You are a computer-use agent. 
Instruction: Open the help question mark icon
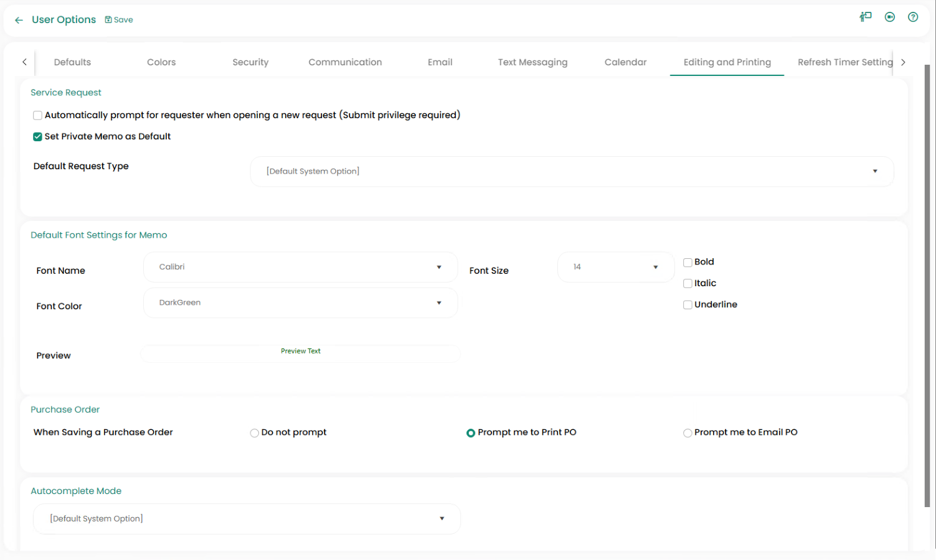tap(913, 17)
